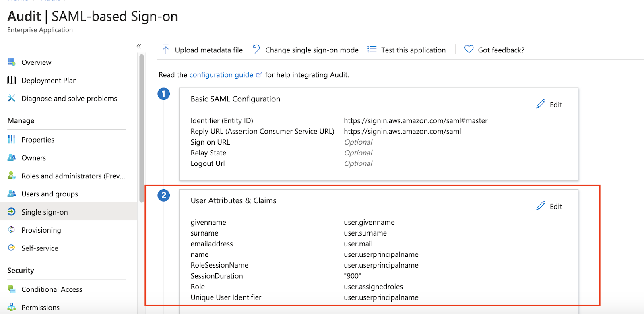Click the emailaddress claim label
Viewport: 644px width, 314px height.
tap(212, 244)
